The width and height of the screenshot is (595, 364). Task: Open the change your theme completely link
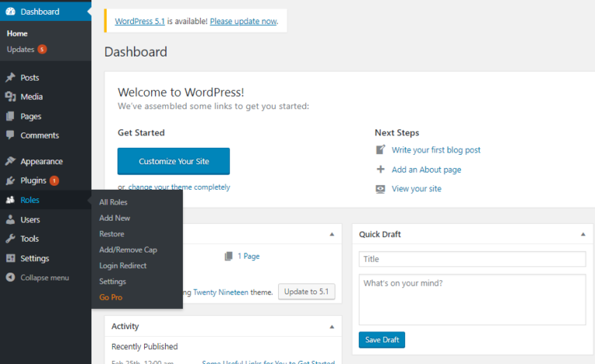[179, 187]
